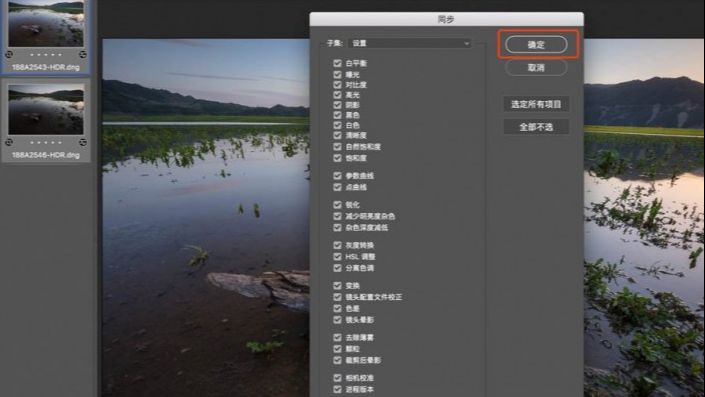705x397 pixels.
Task: Click the 选定所有项目 (Check All) button
Action: click(536, 104)
